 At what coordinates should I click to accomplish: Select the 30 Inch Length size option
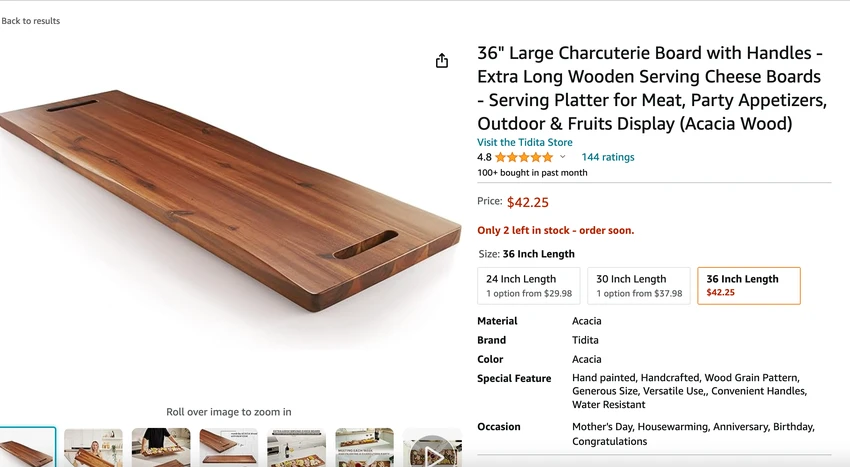click(x=639, y=285)
